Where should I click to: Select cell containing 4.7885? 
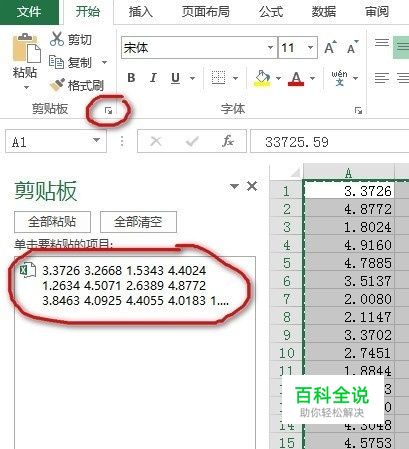(349, 263)
